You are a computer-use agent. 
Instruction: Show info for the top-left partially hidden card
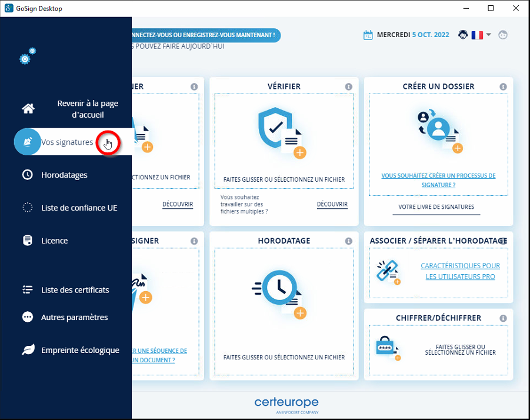[x=194, y=86]
